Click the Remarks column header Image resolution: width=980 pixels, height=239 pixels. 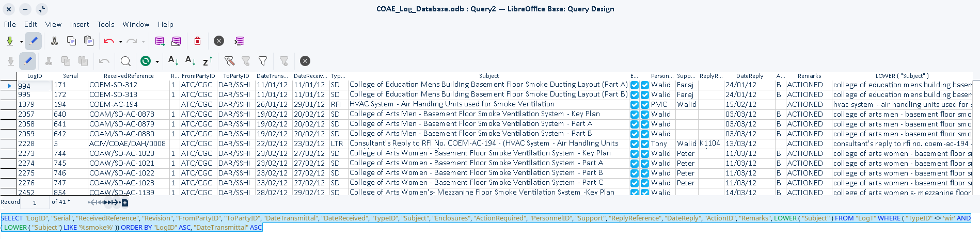click(809, 76)
